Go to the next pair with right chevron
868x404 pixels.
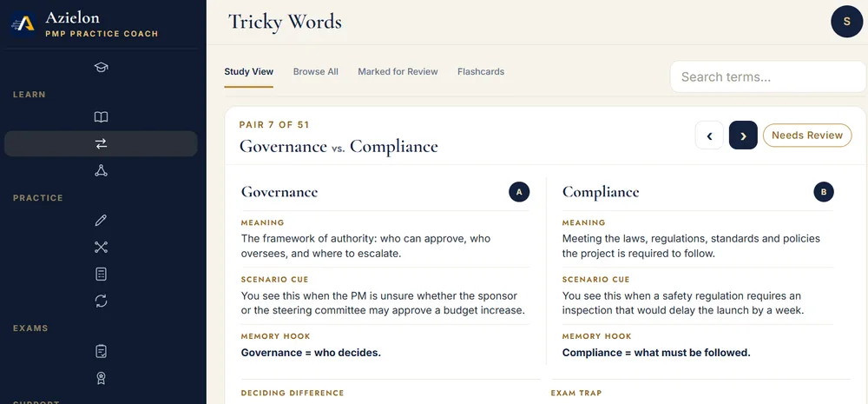pos(744,136)
